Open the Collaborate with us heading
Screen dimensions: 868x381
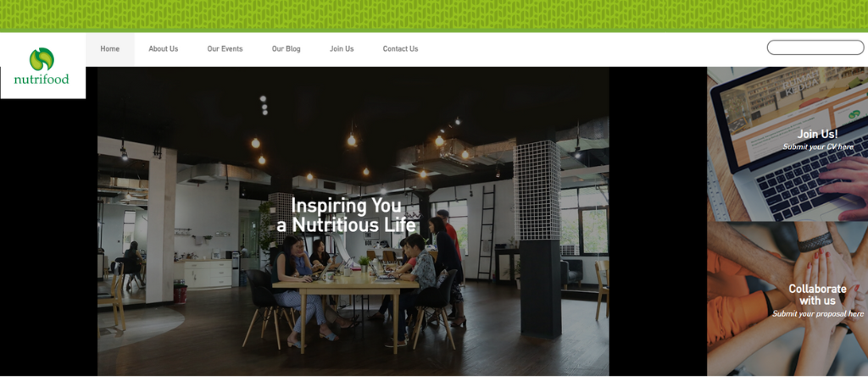click(x=817, y=295)
